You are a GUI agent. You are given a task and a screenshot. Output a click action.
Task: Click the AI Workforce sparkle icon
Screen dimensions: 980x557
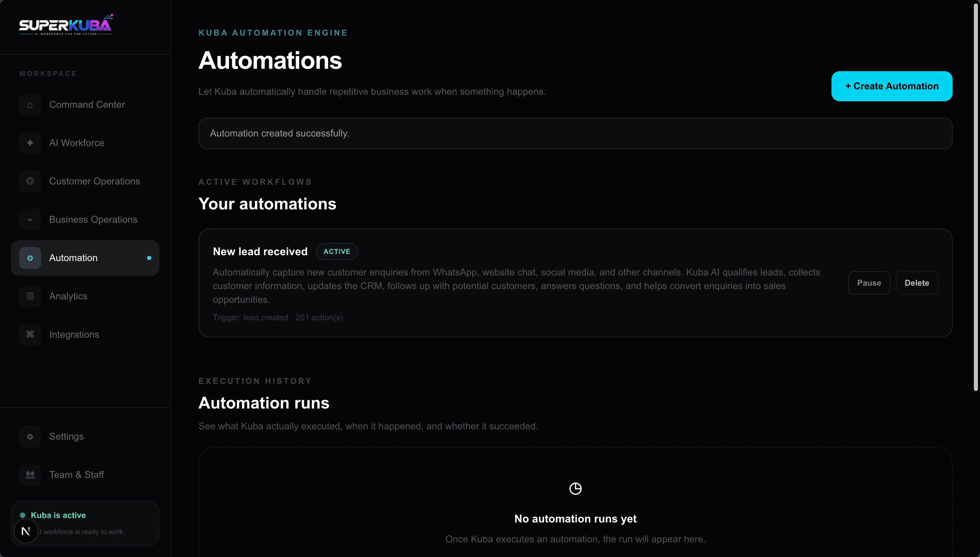(30, 143)
